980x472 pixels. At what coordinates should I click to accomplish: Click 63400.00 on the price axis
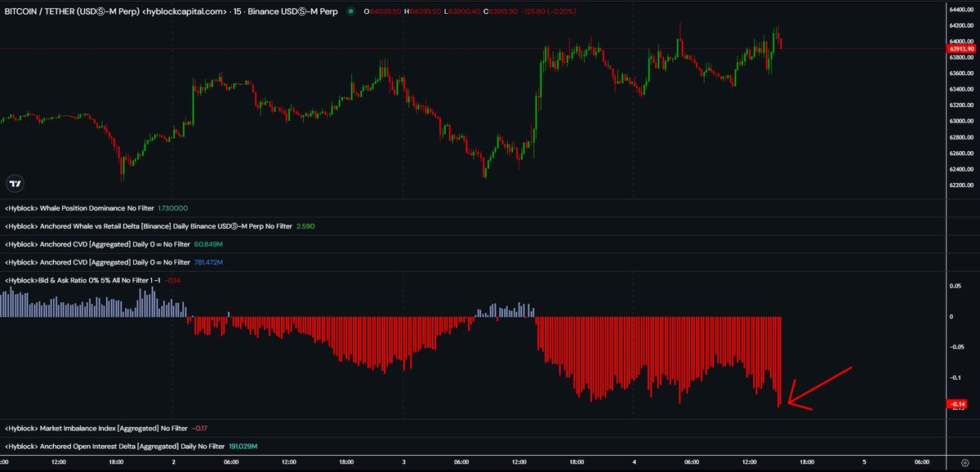tap(961, 89)
